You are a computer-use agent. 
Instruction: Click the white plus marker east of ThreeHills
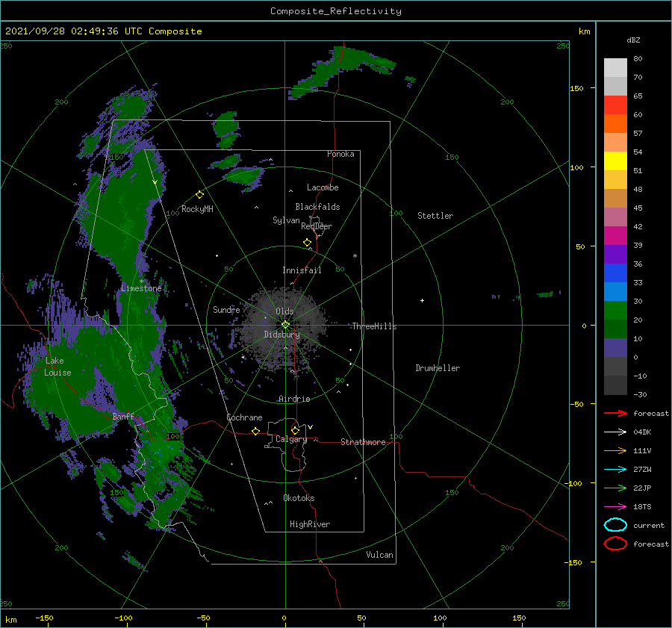pyautogui.click(x=422, y=300)
